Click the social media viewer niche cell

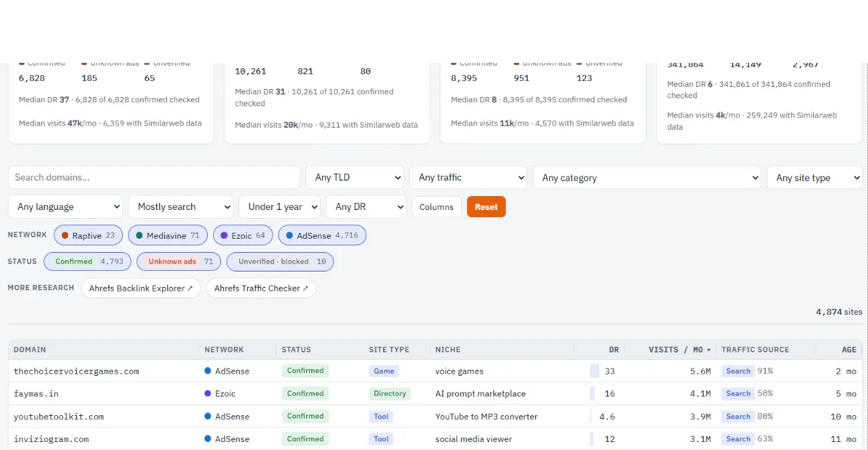point(474,439)
